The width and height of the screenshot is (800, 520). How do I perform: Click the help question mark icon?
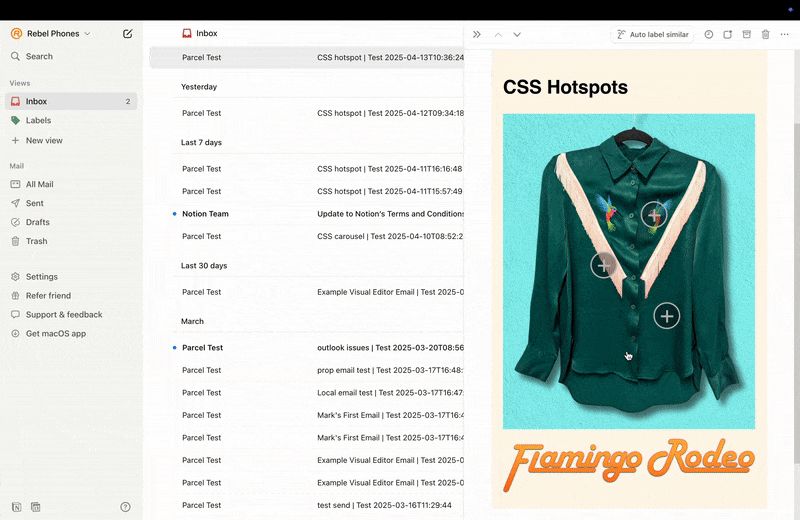tap(125, 507)
